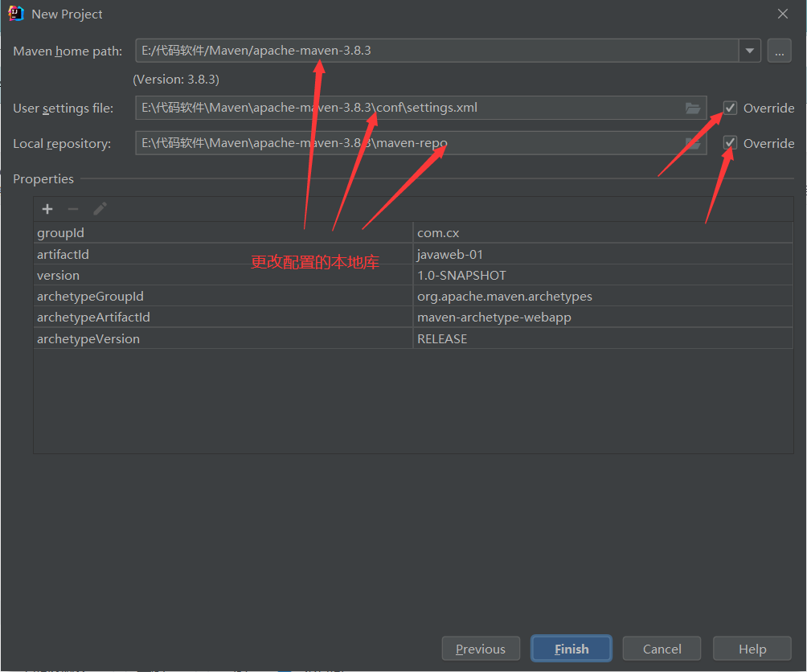Image resolution: width=807 pixels, height=672 pixels.
Task: Click the Maven home path label
Action: tap(68, 51)
